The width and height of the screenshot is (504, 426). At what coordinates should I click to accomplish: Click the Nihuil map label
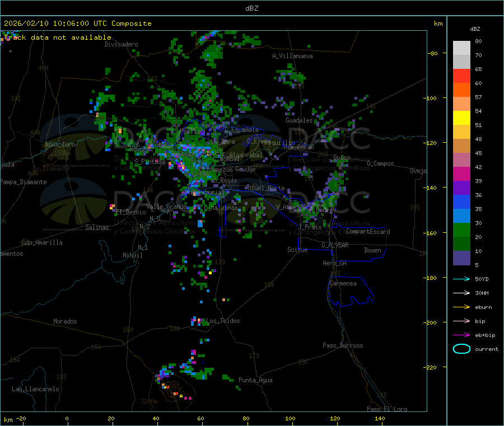pos(132,255)
